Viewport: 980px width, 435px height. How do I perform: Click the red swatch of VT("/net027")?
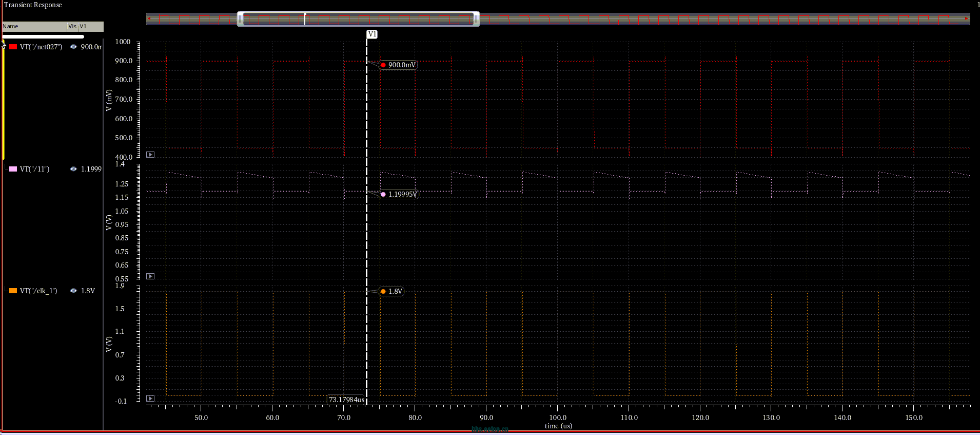pos(13,47)
